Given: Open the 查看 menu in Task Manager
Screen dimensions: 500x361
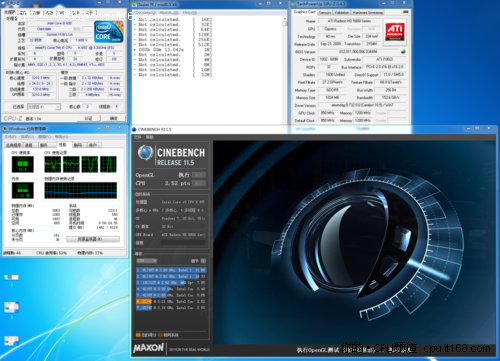Looking at the screenshot, I should click(44, 137).
